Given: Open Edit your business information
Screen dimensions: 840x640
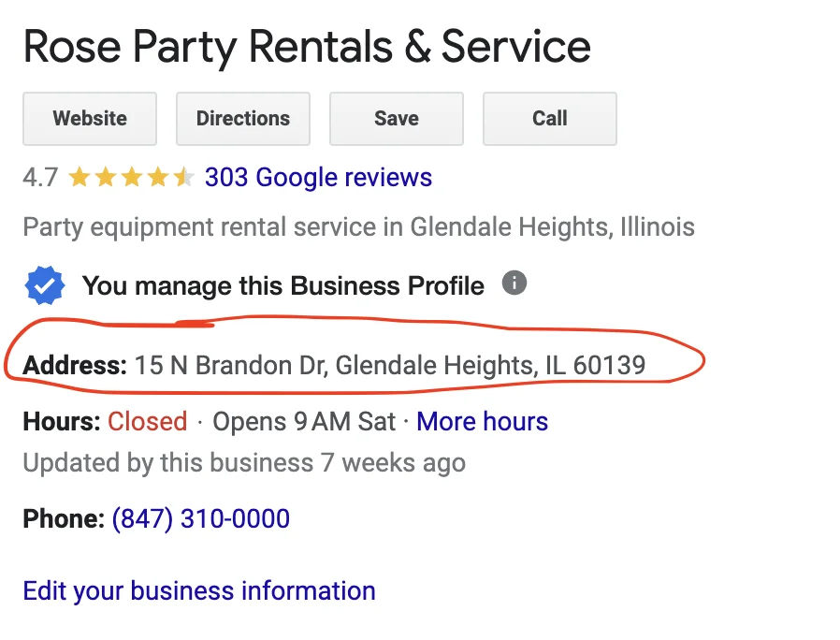Looking at the screenshot, I should coord(199,591).
